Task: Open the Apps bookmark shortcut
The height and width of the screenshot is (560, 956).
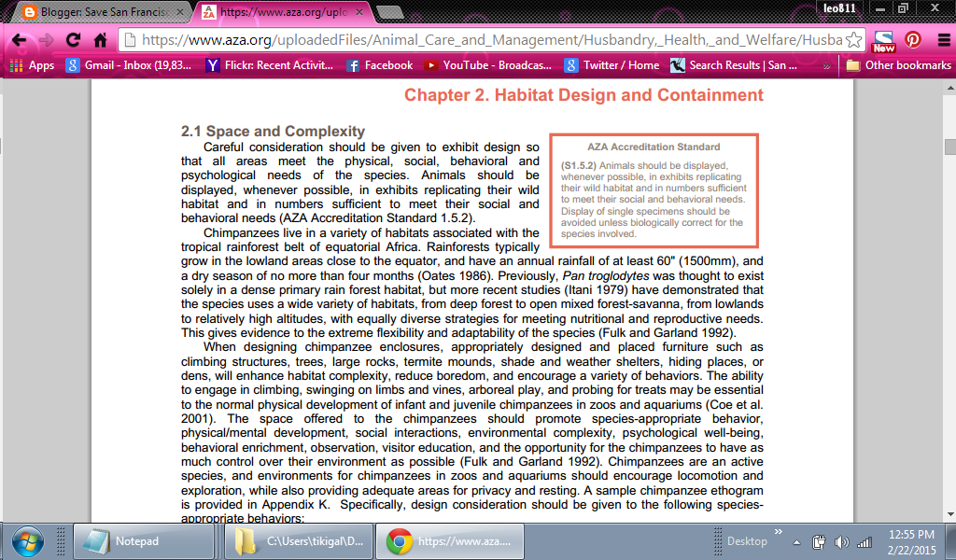Action: click(x=32, y=65)
